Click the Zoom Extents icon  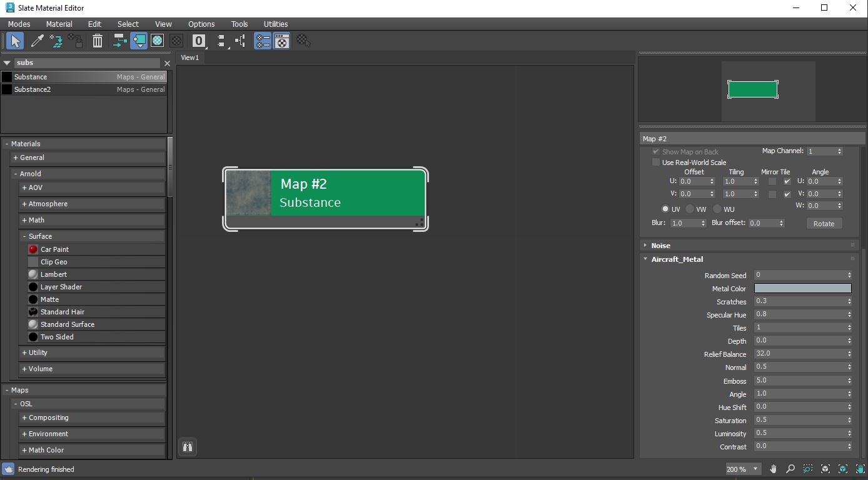(824, 468)
